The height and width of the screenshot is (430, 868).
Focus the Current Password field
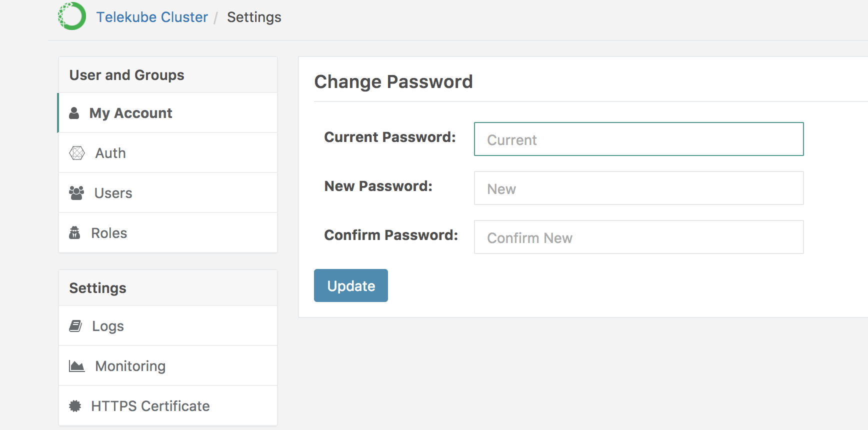pyautogui.click(x=638, y=139)
